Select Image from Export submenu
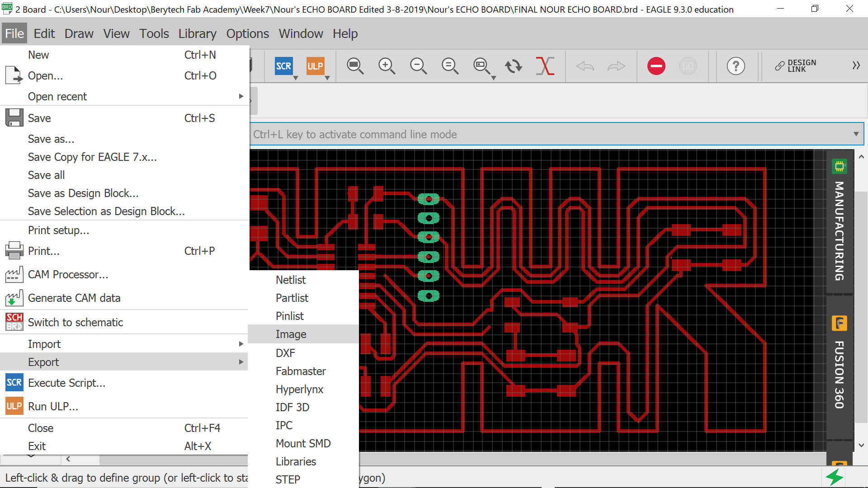 coord(291,334)
